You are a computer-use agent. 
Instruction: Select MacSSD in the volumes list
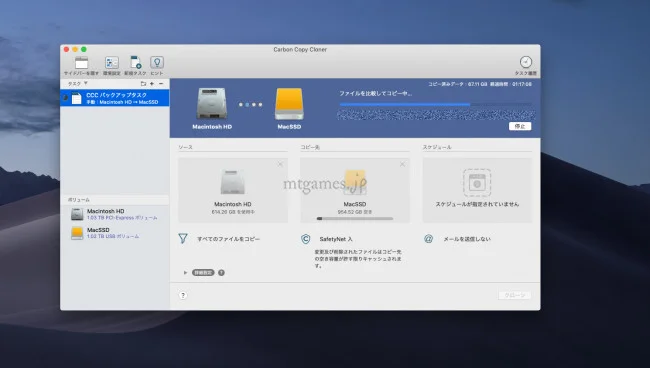coord(115,233)
